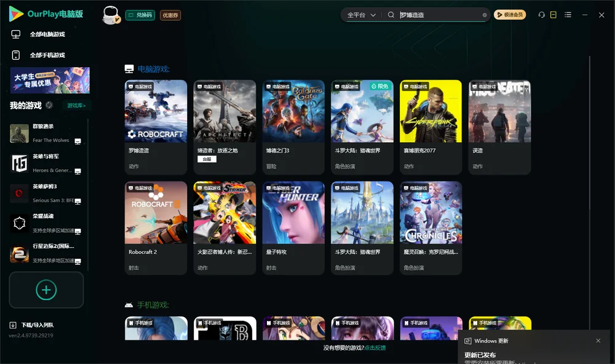
Task: Select 英雄萨姆3 in my games
Action: (x=46, y=193)
